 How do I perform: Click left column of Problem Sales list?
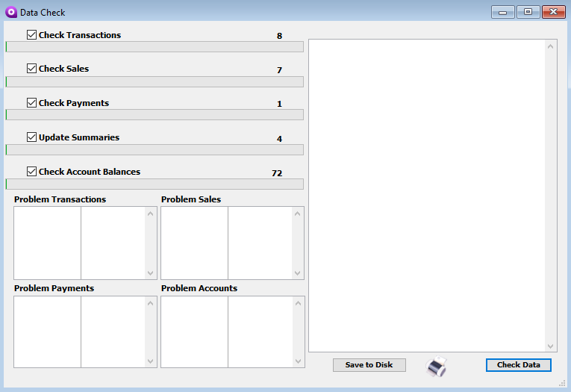pos(194,243)
